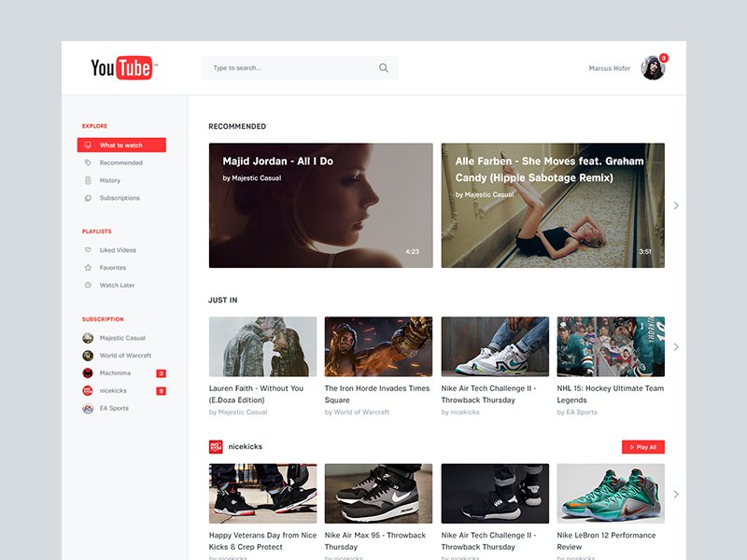Image resolution: width=747 pixels, height=560 pixels.
Task: Open Lauren Faith - Without You thumbnail
Action: tap(263, 346)
